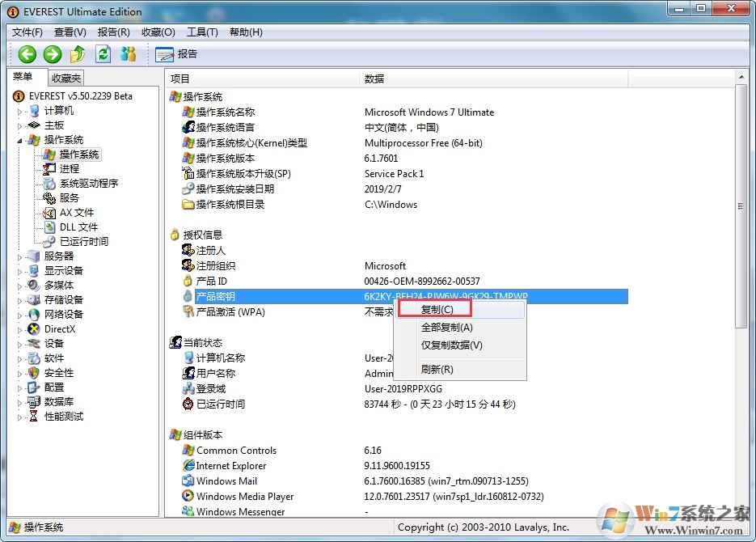Open the 工具(T) menu
This screenshot has height=542, width=756.
click(x=202, y=32)
